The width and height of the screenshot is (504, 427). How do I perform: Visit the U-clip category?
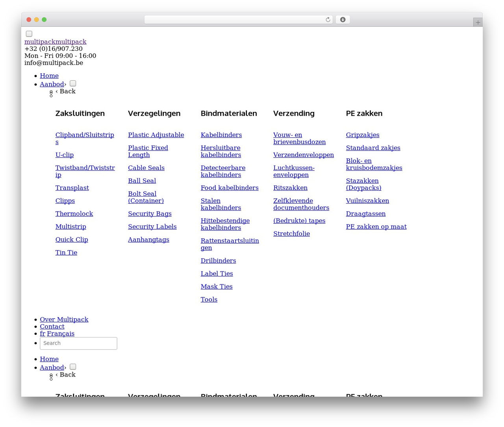(x=65, y=155)
